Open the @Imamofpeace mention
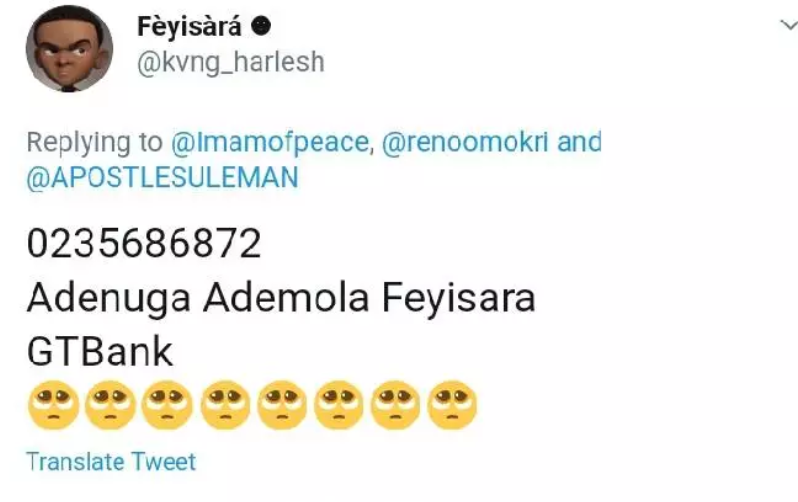 [x=270, y=142]
